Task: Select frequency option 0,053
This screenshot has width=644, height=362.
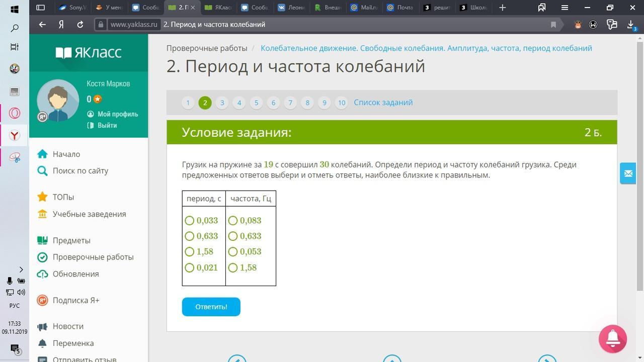Action: [233, 252]
